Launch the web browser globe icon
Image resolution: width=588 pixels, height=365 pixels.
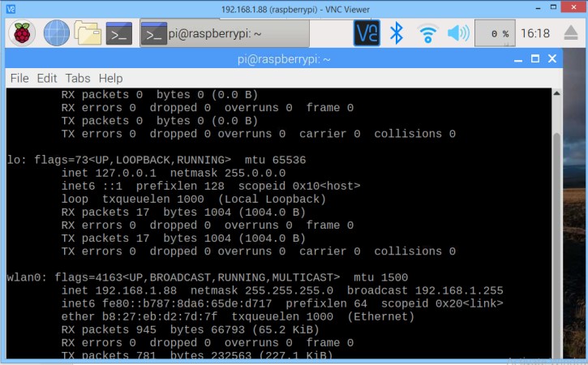[x=56, y=33]
